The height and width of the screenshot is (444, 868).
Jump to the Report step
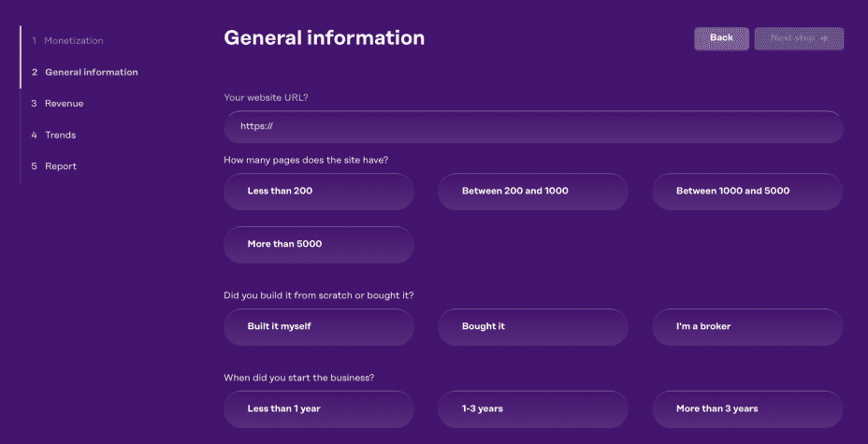click(60, 166)
